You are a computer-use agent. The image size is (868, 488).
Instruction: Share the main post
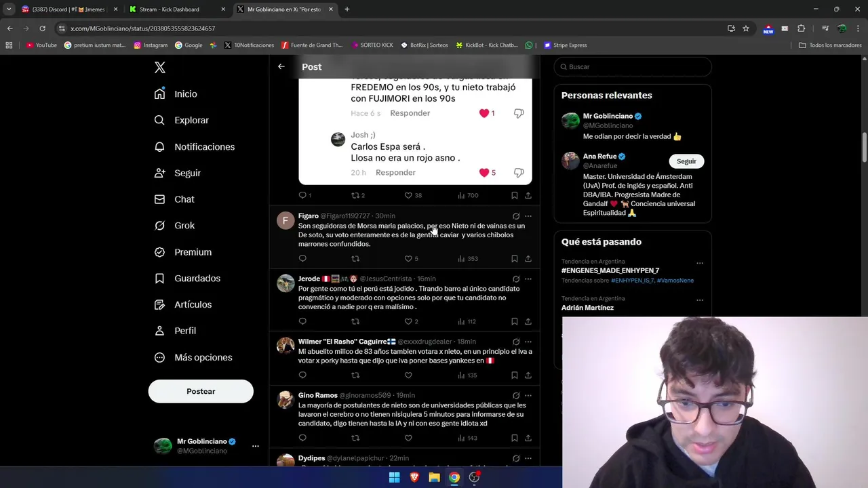pyautogui.click(x=528, y=195)
